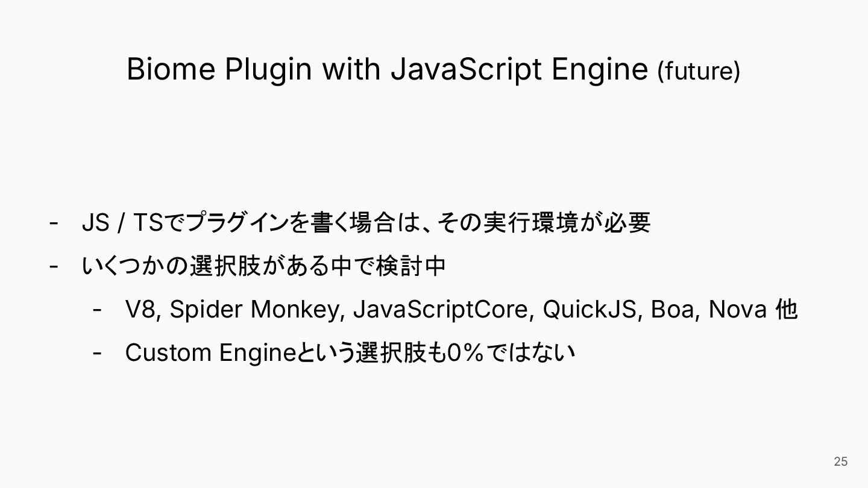Click the word 'Engine' in the title

599,70
